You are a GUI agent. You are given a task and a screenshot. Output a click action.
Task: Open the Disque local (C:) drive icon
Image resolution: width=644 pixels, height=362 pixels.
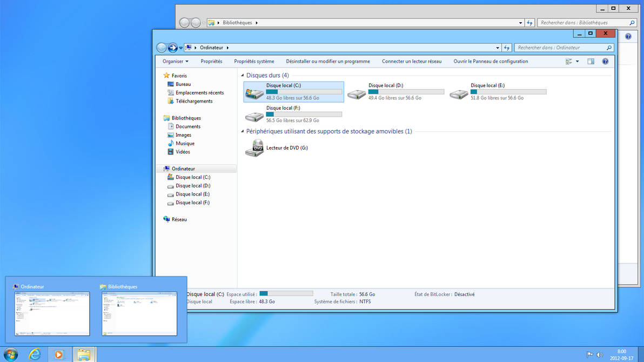tap(254, 93)
